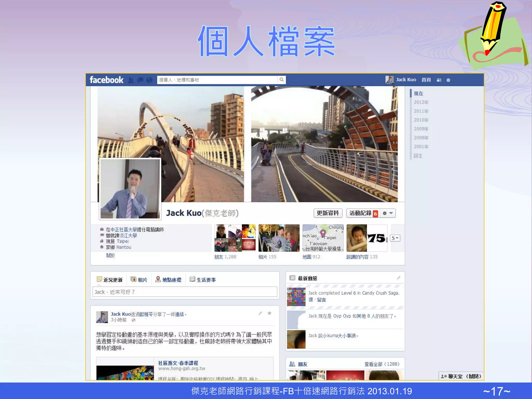Click the status input field 近來可好
532x399 pixels.
coord(185,292)
